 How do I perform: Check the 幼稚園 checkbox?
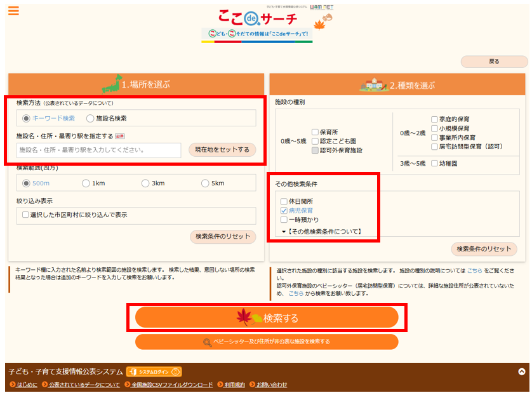pyautogui.click(x=434, y=163)
